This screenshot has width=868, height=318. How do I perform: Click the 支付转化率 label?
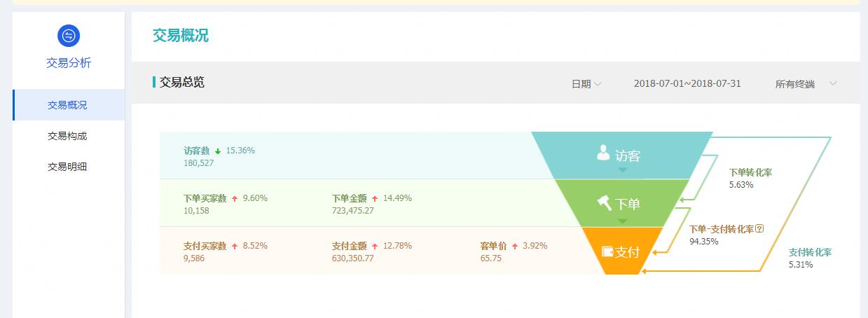click(x=810, y=252)
